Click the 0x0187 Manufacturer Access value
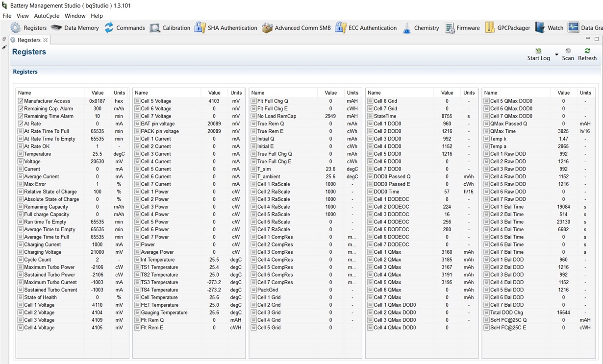The image size is (603, 364). click(98, 101)
